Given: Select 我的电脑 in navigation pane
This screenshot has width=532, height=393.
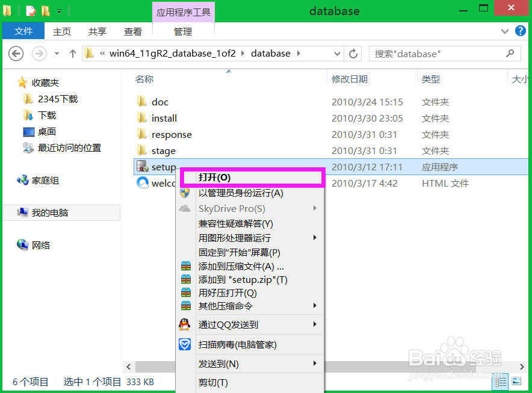Looking at the screenshot, I should [x=61, y=213].
